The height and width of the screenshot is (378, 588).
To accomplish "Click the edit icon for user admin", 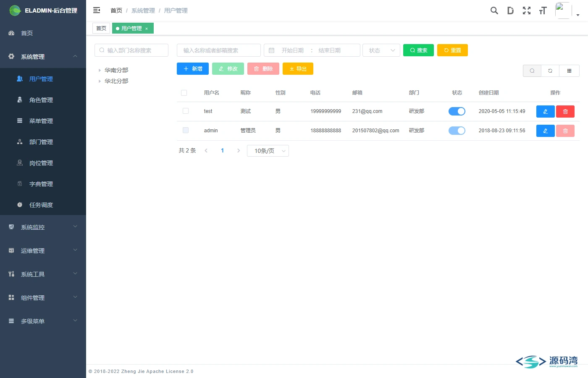I will tap(546, 131).
